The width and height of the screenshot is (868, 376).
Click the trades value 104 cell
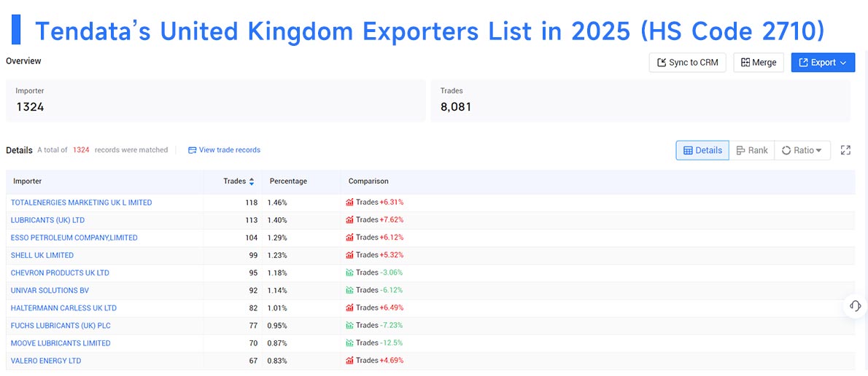[252, 238]
